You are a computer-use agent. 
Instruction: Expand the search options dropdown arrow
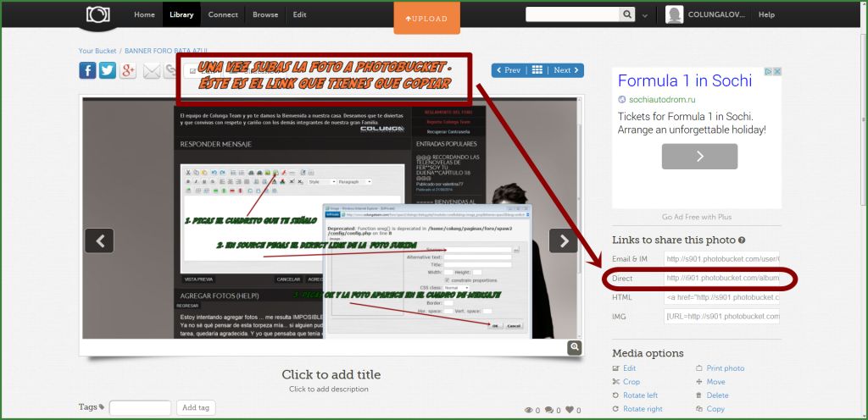(x=646, y=15)
